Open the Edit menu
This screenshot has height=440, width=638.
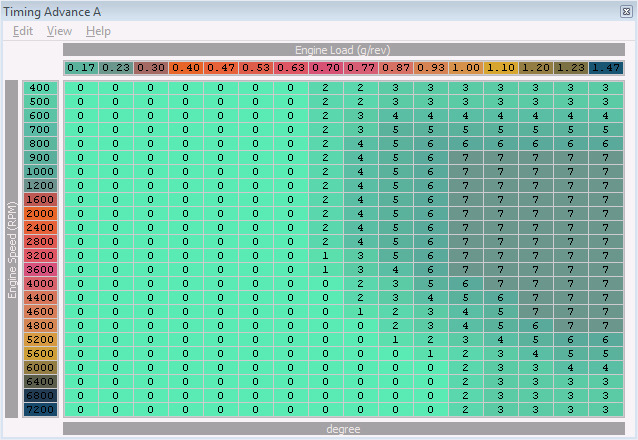[23, 31]
